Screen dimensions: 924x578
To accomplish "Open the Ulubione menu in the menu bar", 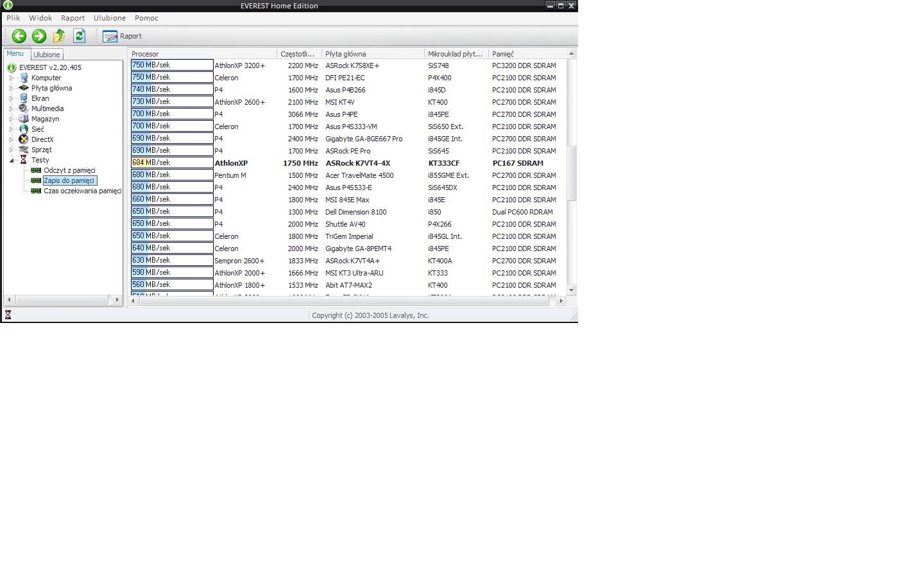I will tap(110, 18).
